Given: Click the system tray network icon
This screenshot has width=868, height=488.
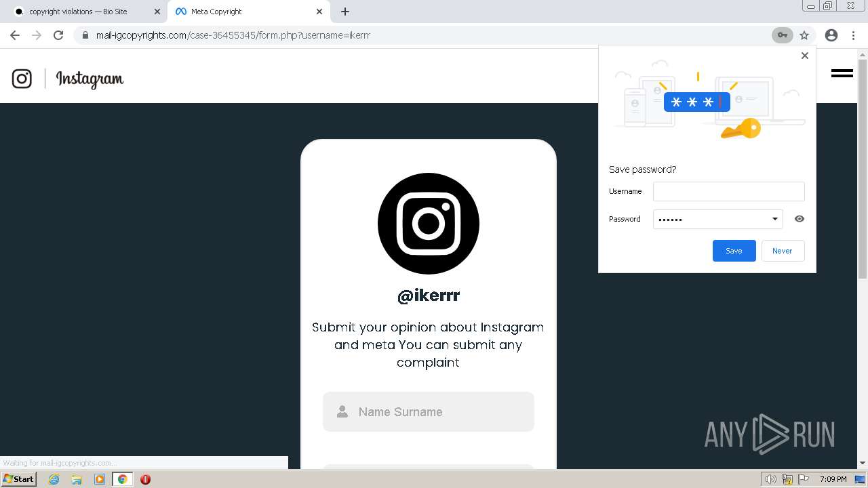Looking at the screenshot, I should [x=787, y=479].
